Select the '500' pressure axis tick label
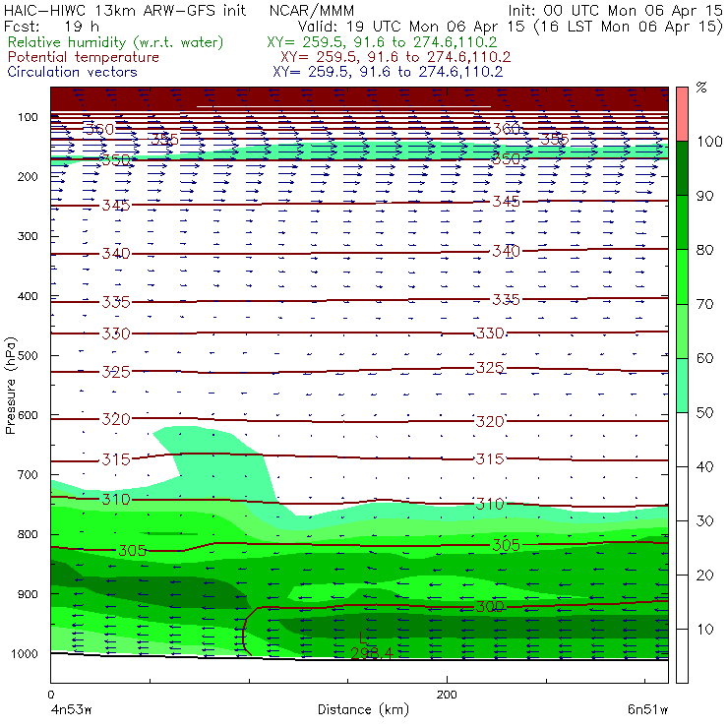This screenshot has width=728, height=728. [28, 356]
